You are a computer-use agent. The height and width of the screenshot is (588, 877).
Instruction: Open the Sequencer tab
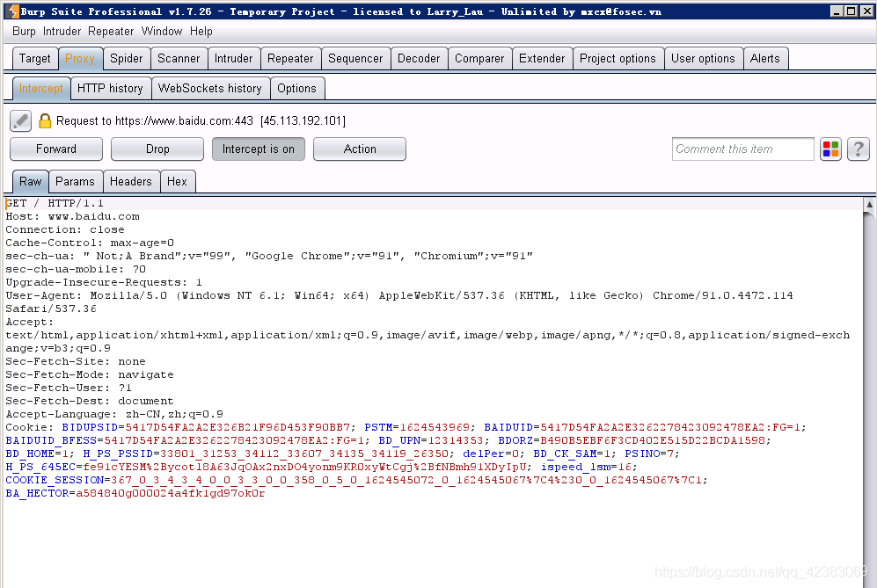click(x=355, y=59)
